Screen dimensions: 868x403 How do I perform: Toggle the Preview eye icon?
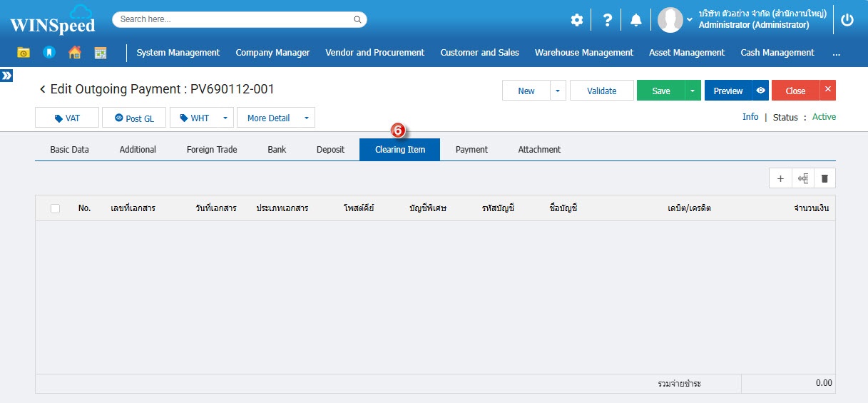[x=760, y=91]
